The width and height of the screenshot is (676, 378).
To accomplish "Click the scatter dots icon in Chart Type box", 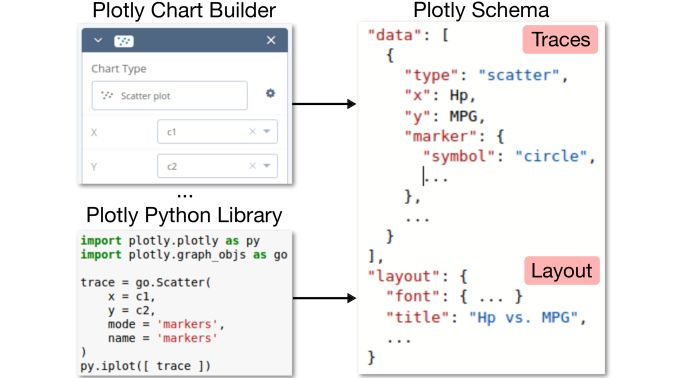I will point(107,95).
